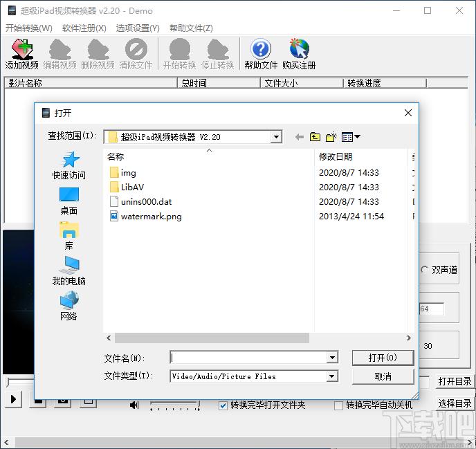The image size is (476, 449).
Task: Click the file list scroll left arrow
Action: tap(109, 338)
